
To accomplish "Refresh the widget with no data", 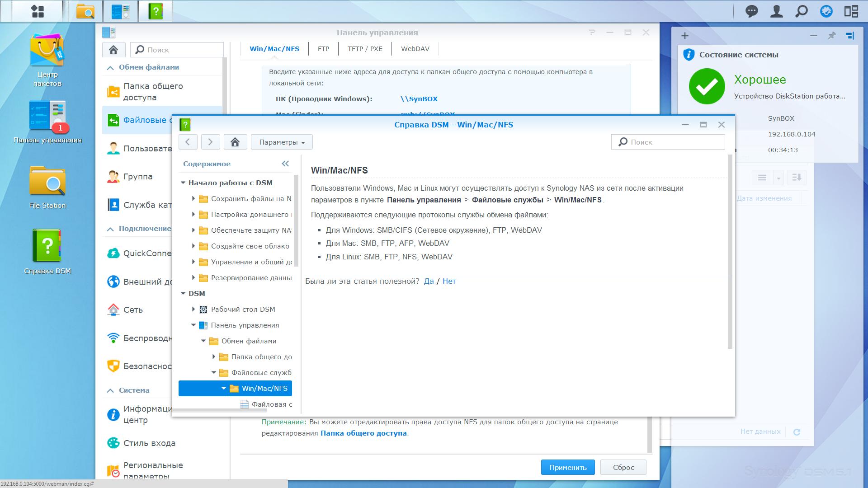I will point(797,432).
